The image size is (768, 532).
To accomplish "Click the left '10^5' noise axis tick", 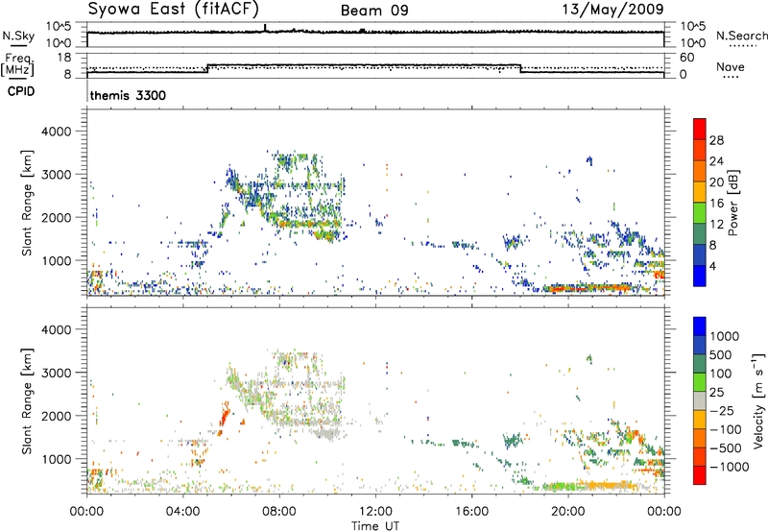I will tap(59, 27).
